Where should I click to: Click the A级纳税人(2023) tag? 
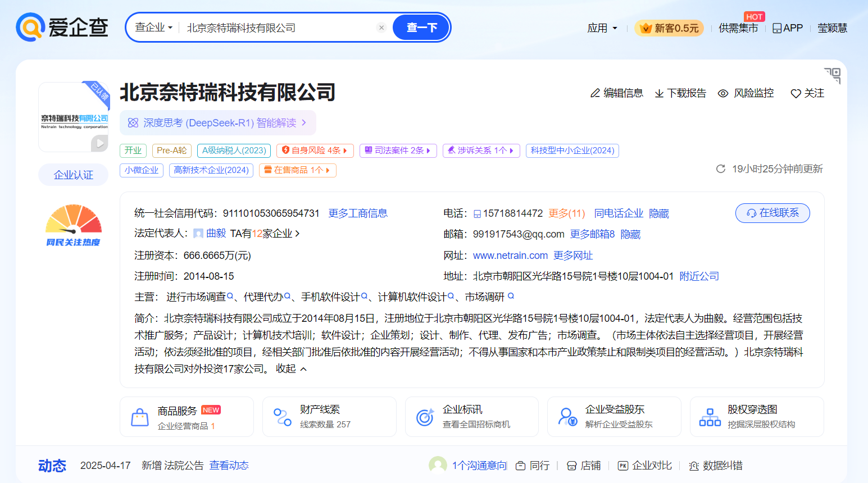pyautogui.click(x=234, y=151)
